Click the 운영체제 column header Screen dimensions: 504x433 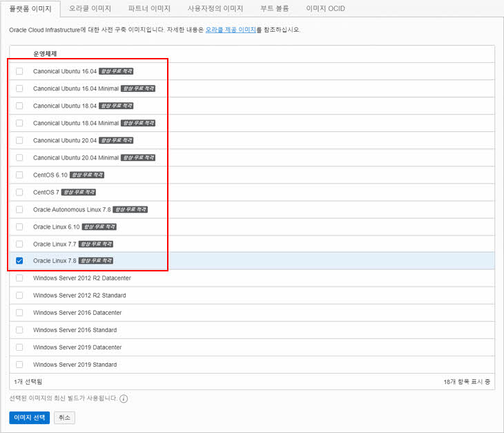click(x=45, y=54)
